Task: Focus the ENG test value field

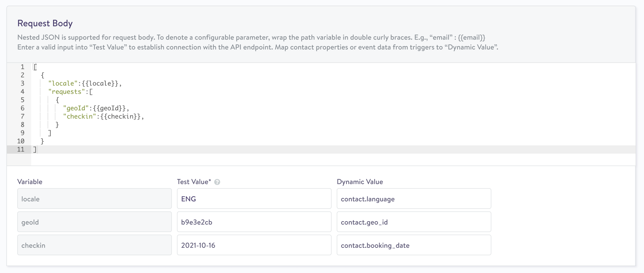Action: coord(254,199)
